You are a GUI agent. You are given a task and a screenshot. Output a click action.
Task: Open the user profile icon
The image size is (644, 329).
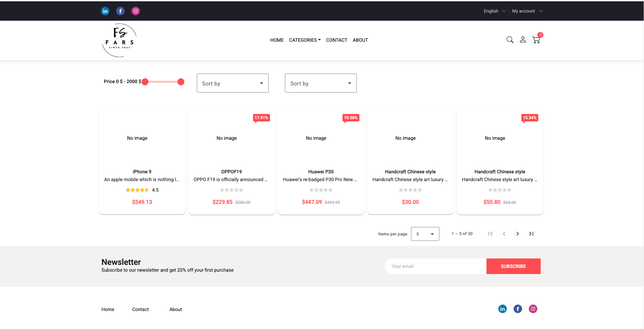pos(523,40)
